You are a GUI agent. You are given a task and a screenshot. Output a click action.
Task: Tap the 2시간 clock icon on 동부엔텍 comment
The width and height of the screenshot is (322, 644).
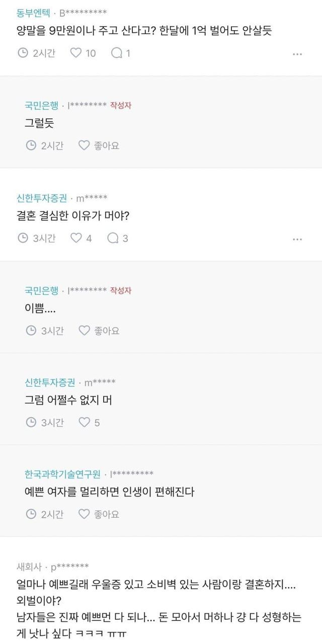[23, 53]
